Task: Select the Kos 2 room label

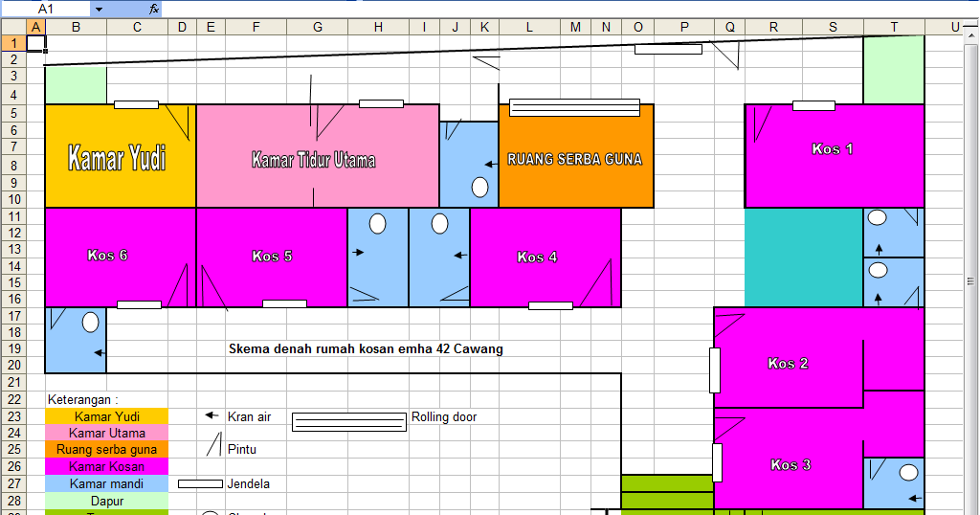Action: (789, 363)
